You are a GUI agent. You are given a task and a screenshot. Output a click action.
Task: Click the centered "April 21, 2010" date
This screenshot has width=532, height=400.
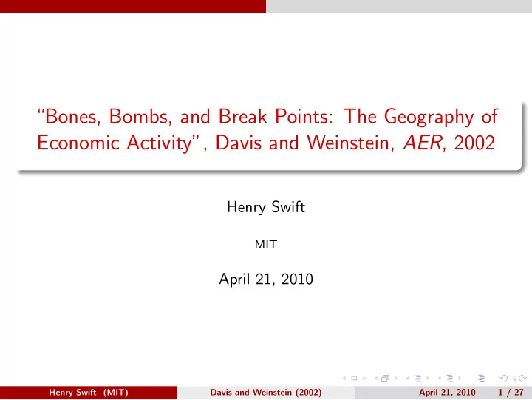tap(266, 279)
